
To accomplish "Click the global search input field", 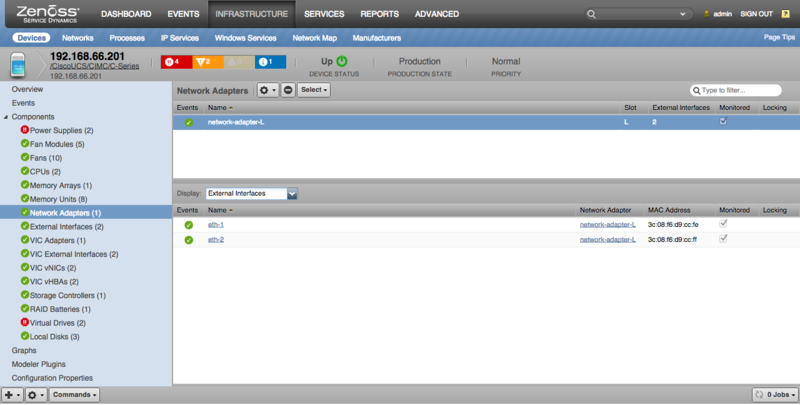I will [639, 14].
